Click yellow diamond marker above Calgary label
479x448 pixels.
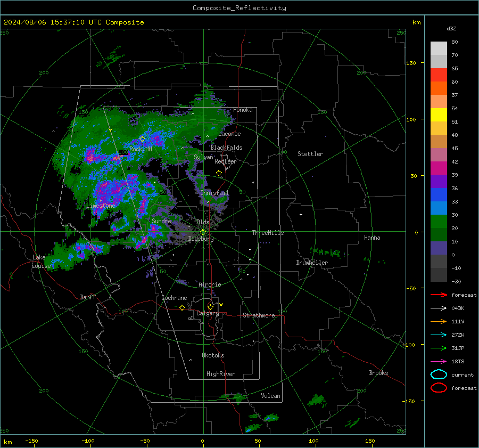(x=210, y=307)
